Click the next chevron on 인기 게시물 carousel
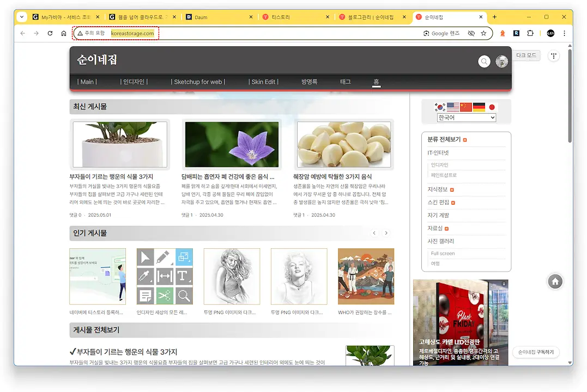 (x=386, y=233)
